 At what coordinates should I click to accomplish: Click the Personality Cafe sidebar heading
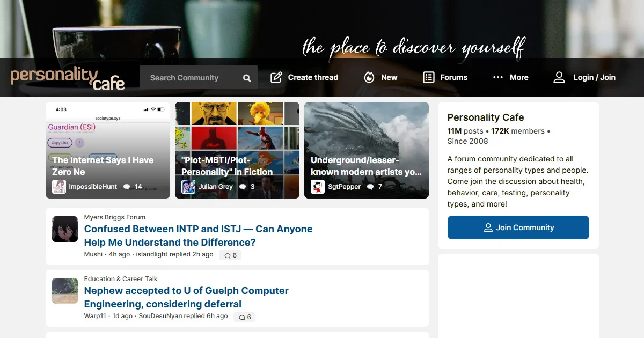coord(486,117)
